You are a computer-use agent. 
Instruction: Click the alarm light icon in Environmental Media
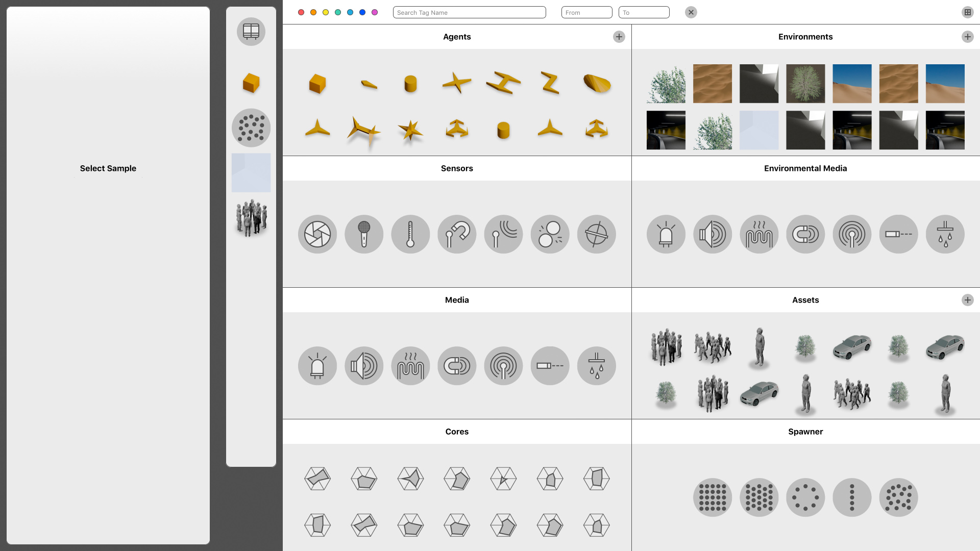click(x=666, y=234)
